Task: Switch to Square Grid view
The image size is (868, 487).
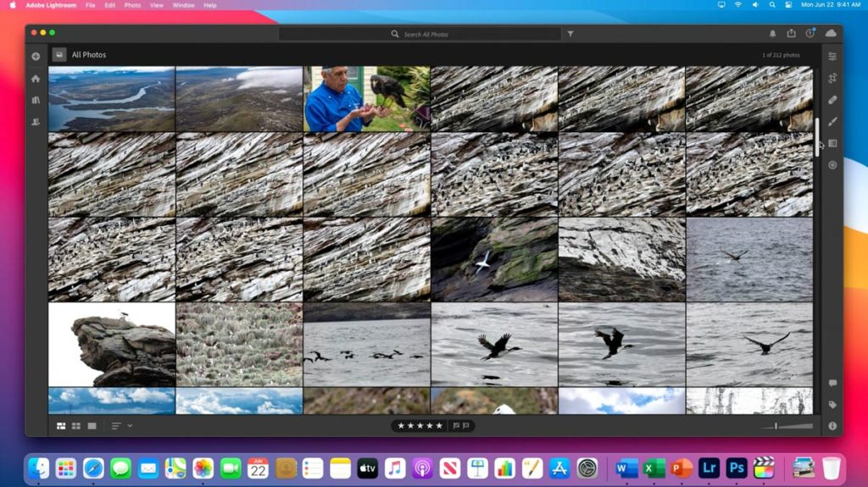Action: [x=75, y=425]
